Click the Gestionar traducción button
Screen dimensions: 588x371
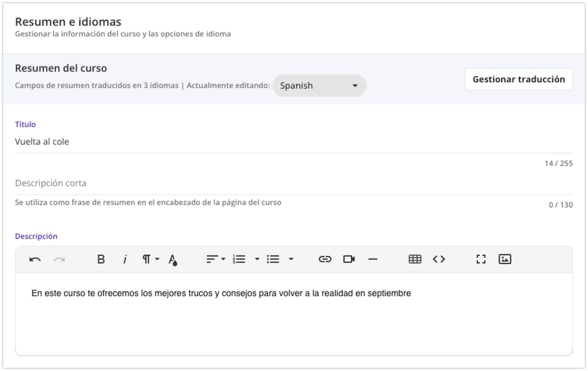click(519, 79)
